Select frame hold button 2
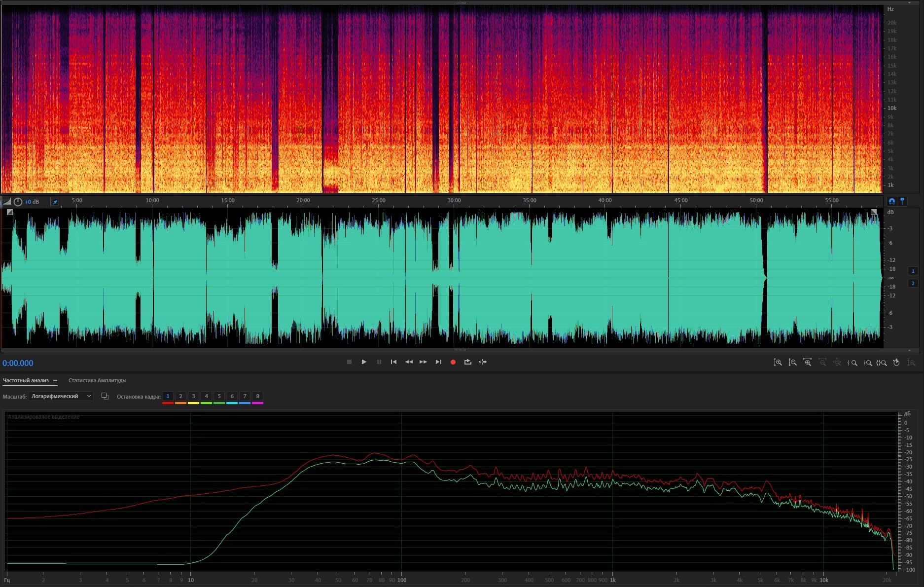 point(180,397)
